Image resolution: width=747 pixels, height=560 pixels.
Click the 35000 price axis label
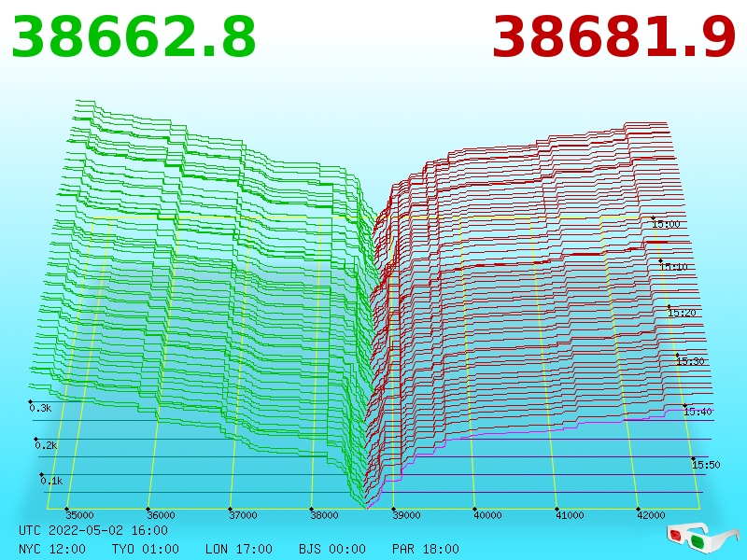(79, 515)
